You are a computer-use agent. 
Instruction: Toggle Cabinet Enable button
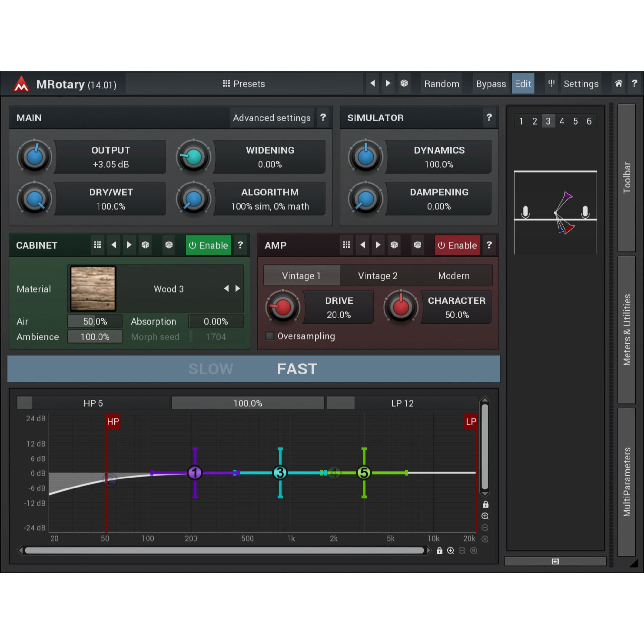click(x=208, y=245)
